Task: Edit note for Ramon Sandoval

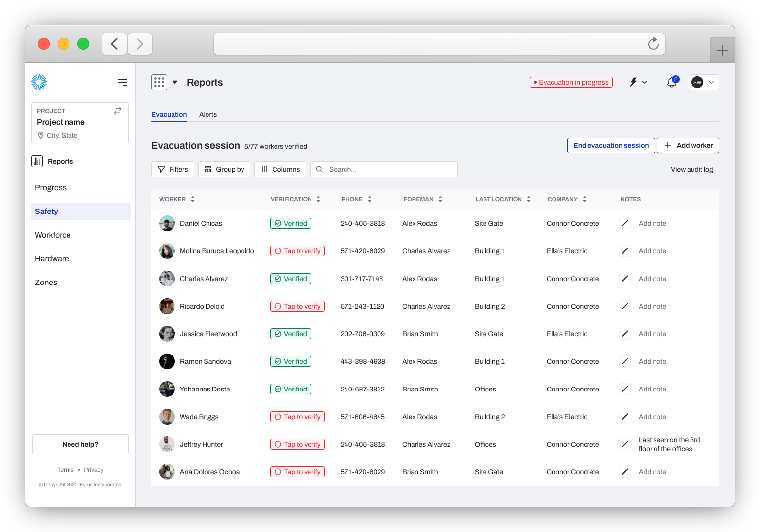Action: [625, 361]
